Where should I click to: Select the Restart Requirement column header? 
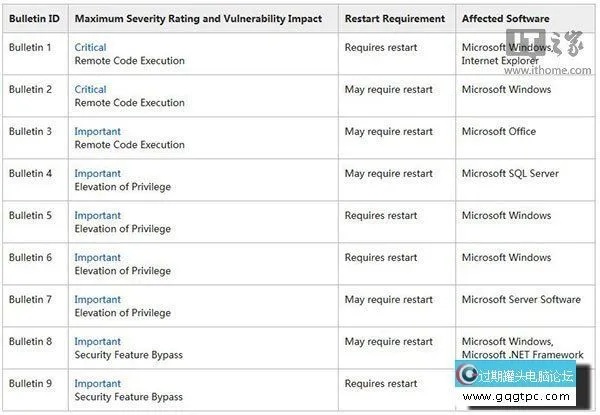(x=394, y=18)
